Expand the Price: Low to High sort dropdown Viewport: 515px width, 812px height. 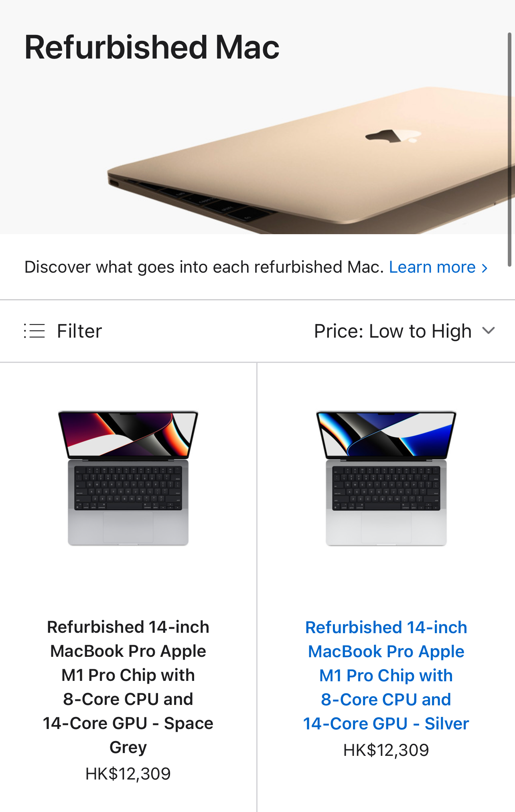coord(405,331)
